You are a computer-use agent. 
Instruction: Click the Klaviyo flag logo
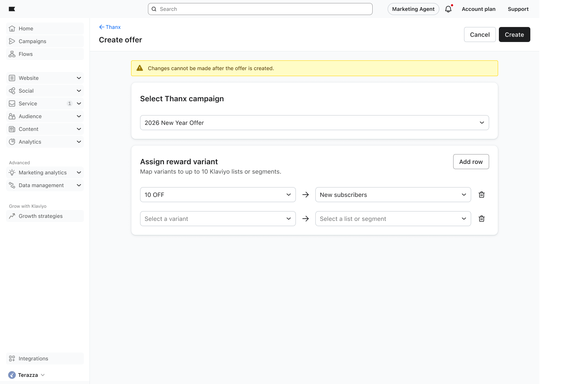click(12, 9)
